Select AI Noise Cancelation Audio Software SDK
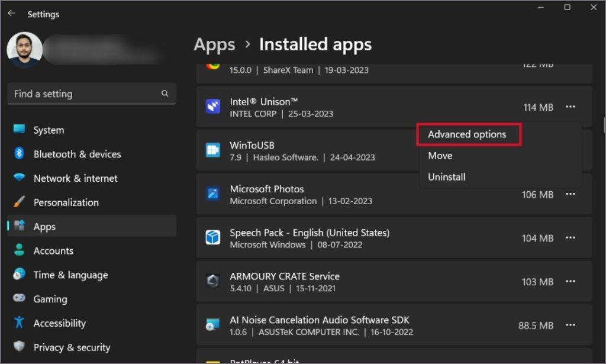 [319, 320]
